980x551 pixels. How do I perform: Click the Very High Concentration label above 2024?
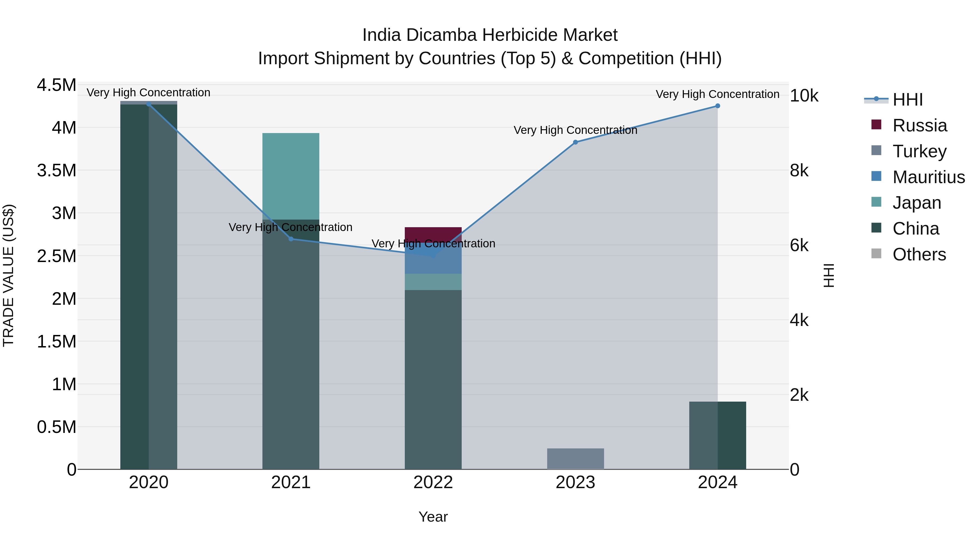pos(718,94)
